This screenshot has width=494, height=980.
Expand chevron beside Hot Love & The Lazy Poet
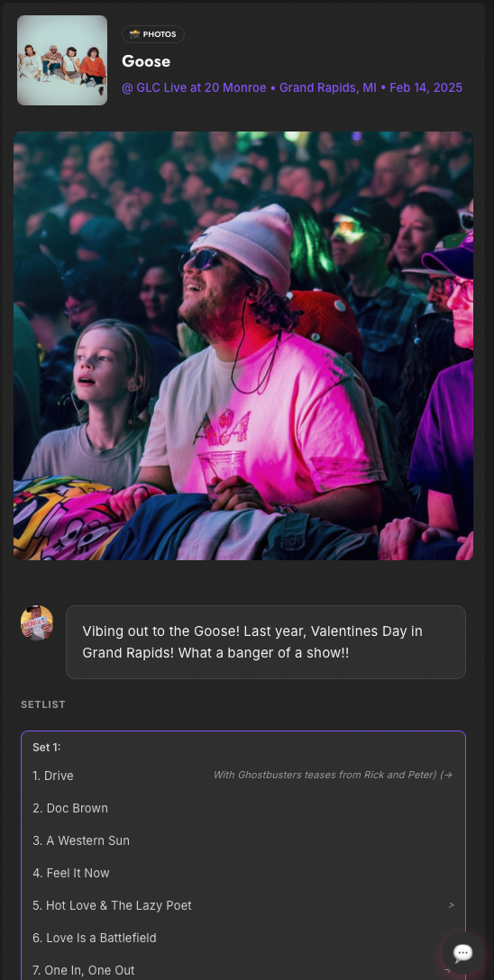coord(452,905)
